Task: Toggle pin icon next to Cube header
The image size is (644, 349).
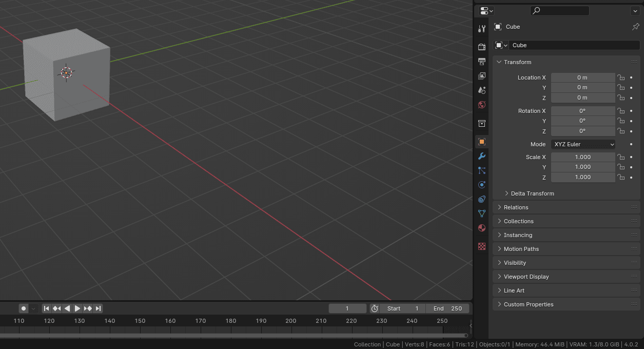Action: [x=635, y=27]
